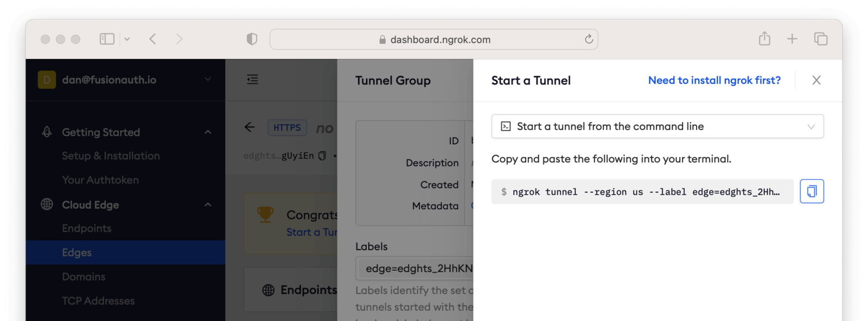Copy the edge ID edghts…gUyiEn
This screenshot has width=868, height=321.
pyautogui.click(x=322, y=156)
